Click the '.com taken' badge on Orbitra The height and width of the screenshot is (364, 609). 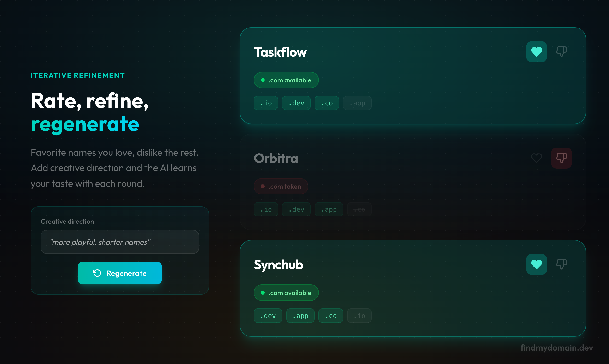click(x=281, y=186)
